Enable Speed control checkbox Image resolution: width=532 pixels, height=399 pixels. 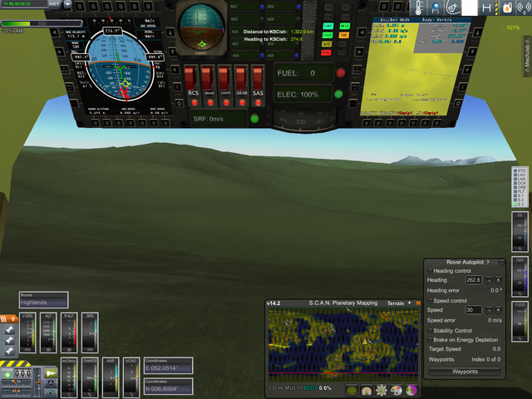click(431, 301)
